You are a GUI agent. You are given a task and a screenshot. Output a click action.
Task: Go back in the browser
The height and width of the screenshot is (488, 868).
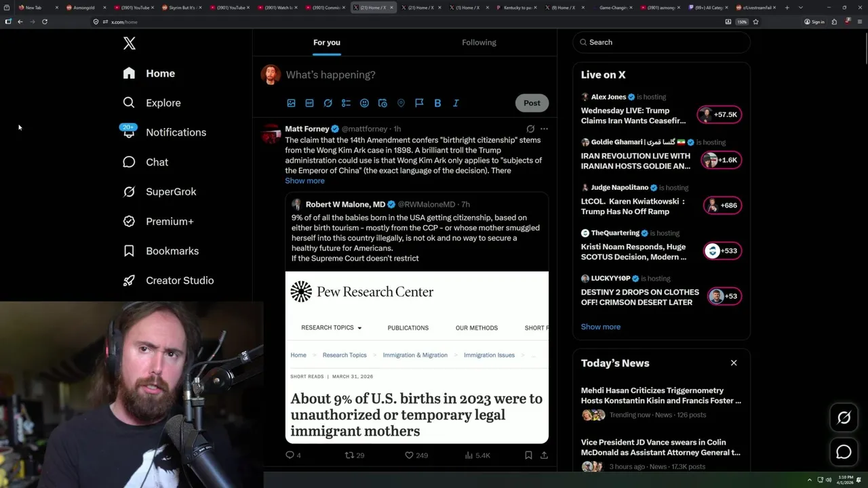20,22
